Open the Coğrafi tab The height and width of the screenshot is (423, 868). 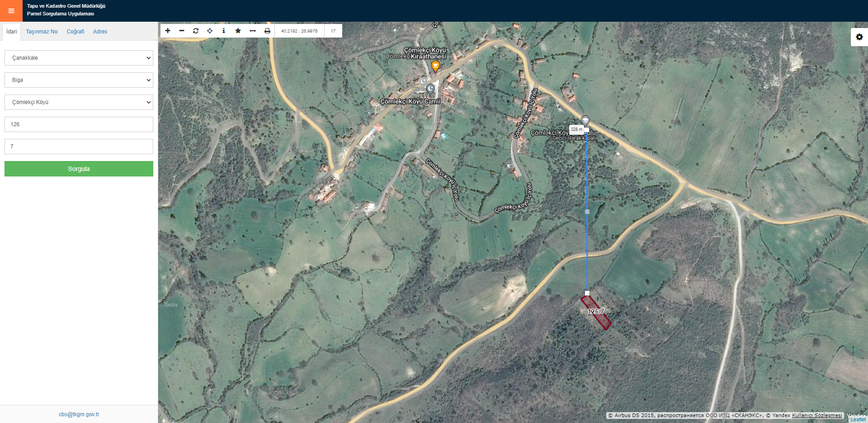click(75, 32)
